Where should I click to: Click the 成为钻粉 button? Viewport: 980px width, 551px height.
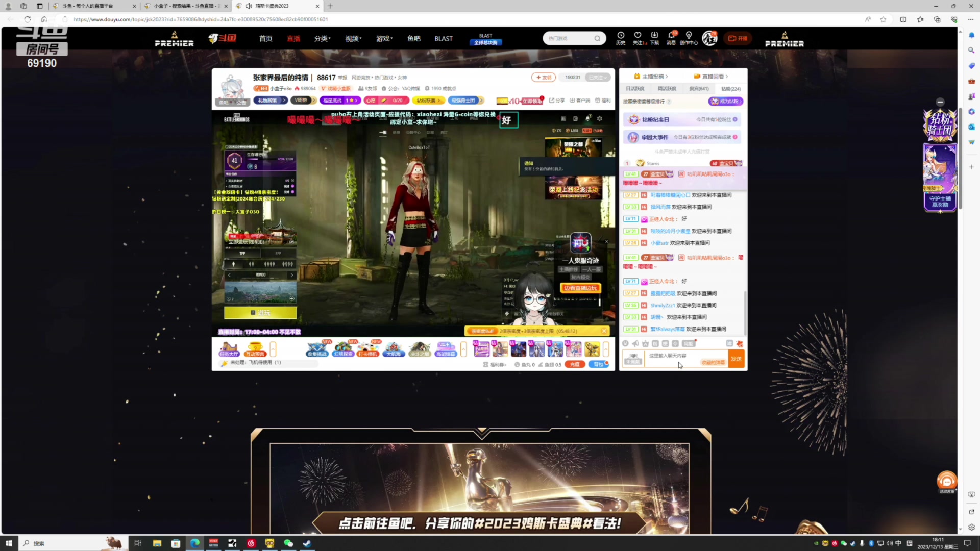(725, 102)
